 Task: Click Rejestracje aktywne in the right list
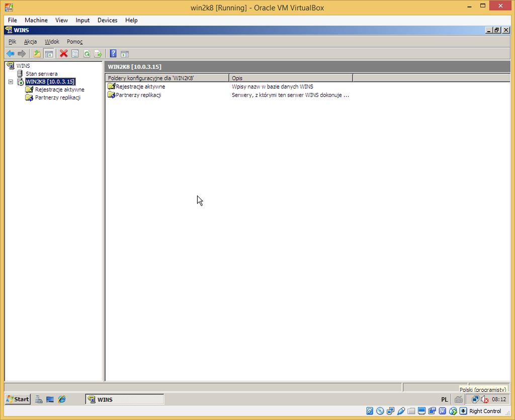140,86
